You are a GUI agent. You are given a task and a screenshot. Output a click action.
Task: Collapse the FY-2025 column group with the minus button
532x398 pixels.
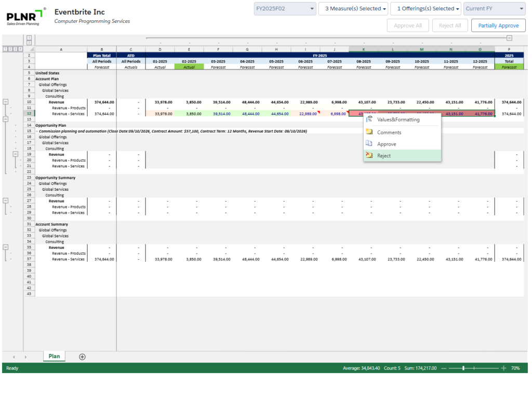point(509,38)
